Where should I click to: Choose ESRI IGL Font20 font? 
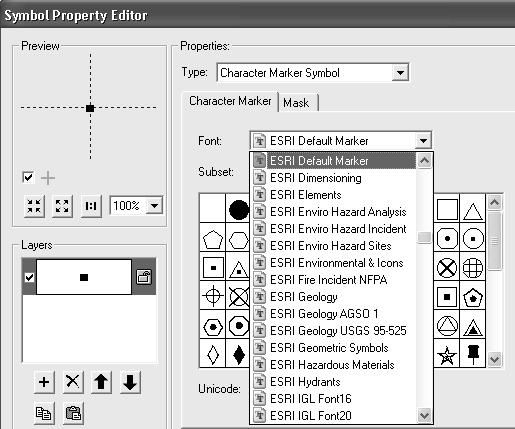333,416
